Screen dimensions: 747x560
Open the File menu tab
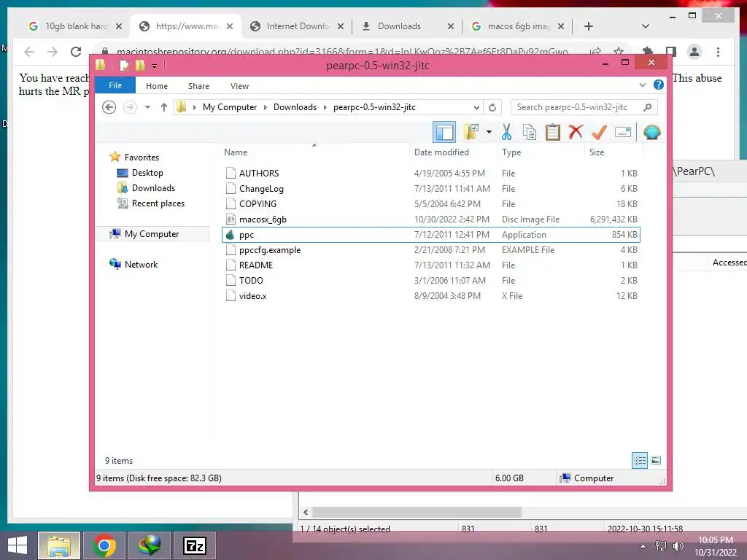pyautogui.click(x=115, y=85)
